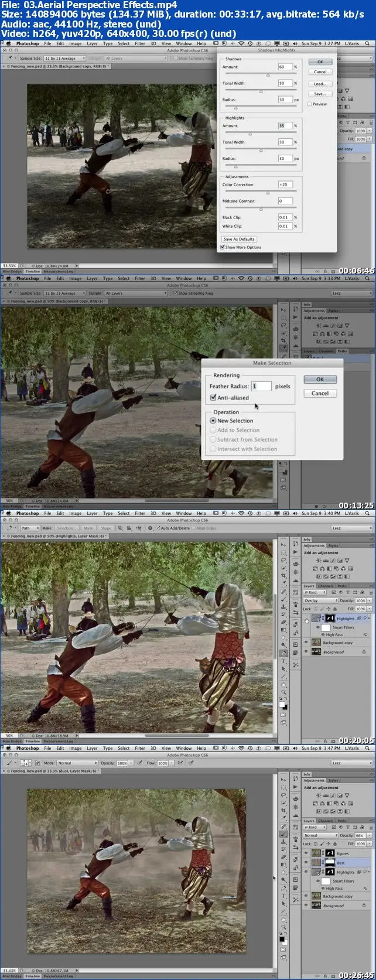Switch to the Paths tab in the 00:26:45 frame
This screenshot has height=980, width=376.
pyautogui.click(x=342, y=821)
